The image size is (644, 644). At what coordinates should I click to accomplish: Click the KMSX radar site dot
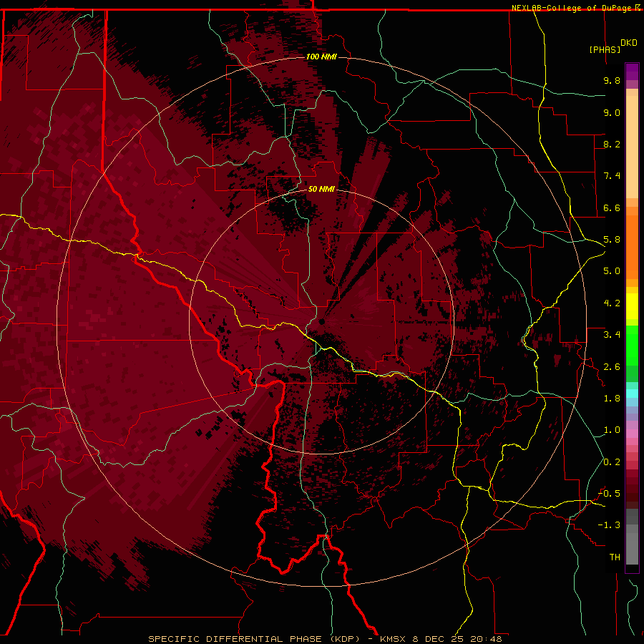[321, 321]
